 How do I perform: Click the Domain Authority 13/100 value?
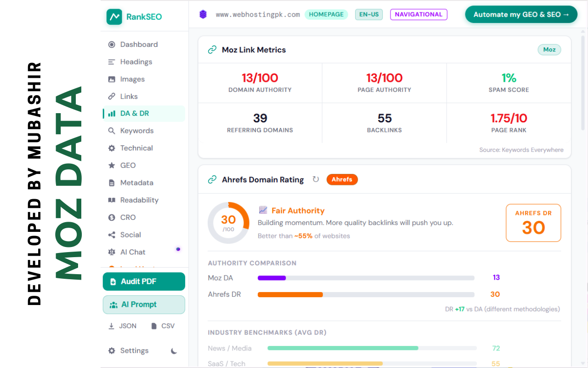(x=260, y=78)
